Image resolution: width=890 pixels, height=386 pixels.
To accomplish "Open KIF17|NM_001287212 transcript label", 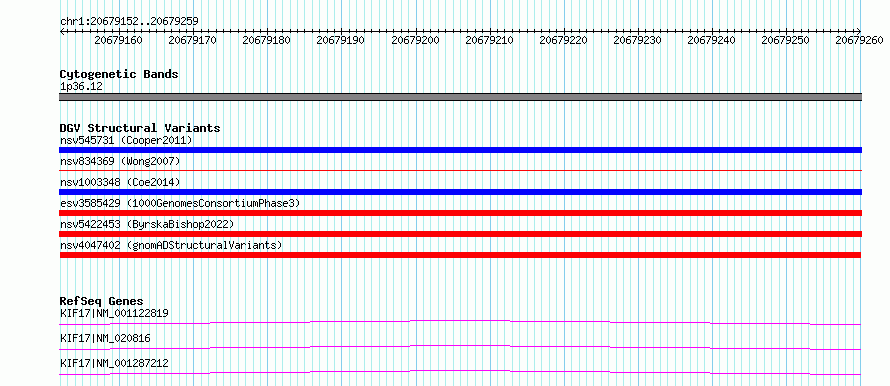I will pyautogui.click(x=114, y=363).
